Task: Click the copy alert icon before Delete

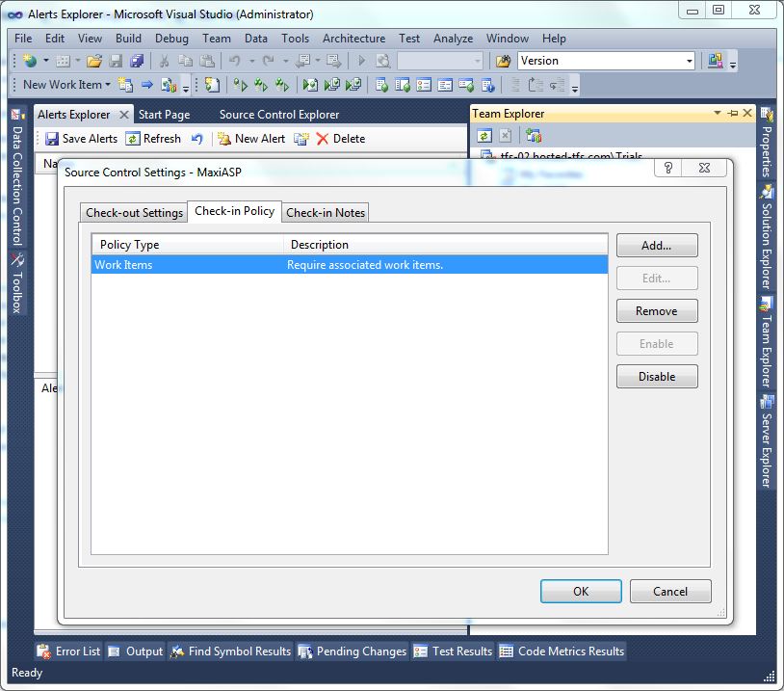Action: pyautogui.click(x=301, y=139)
